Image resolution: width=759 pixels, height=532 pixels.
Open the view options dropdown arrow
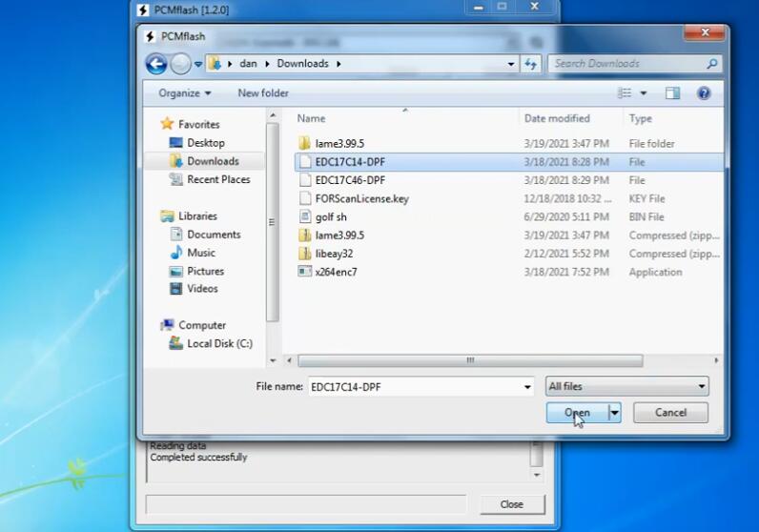(x=644, y=92)
